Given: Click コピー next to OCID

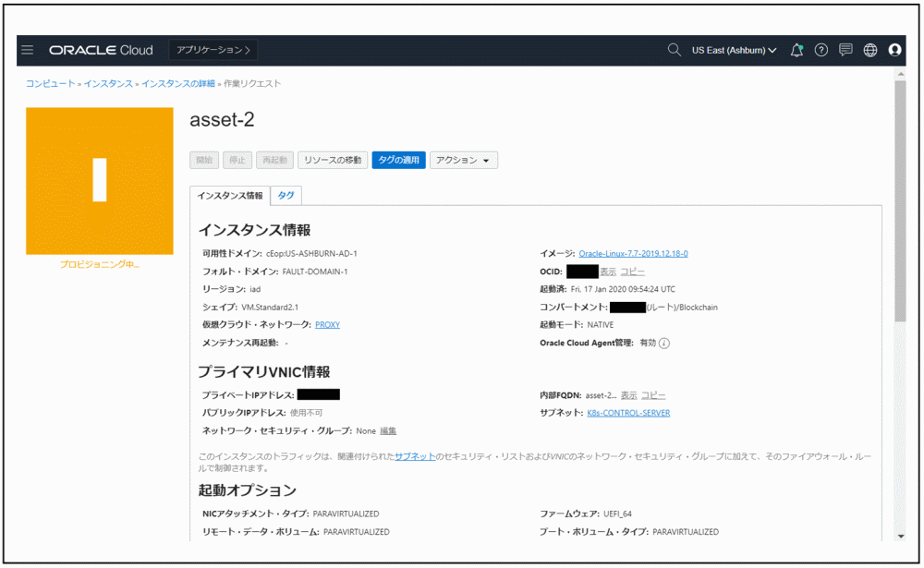Looking at the screenshot, I should point(632,272).
